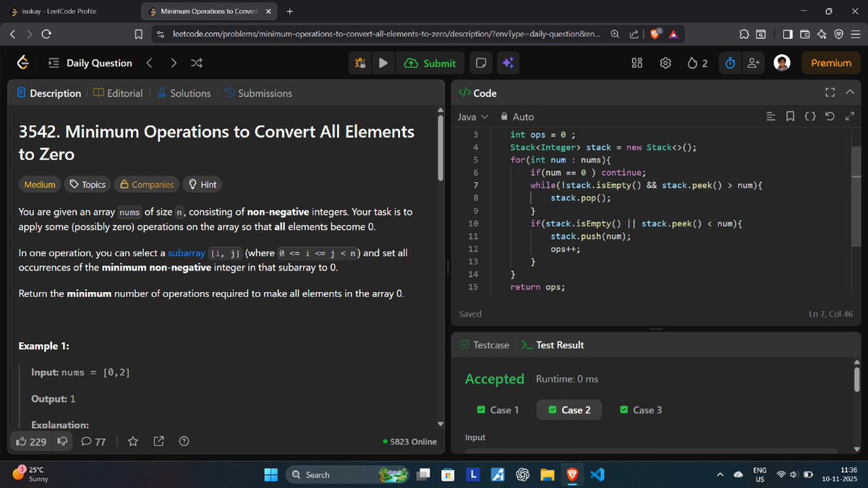Switch to isokay LeetCode Profile browser tab
Image resolution: width=868 pixels, height=488 pixels.
(65, 11)
